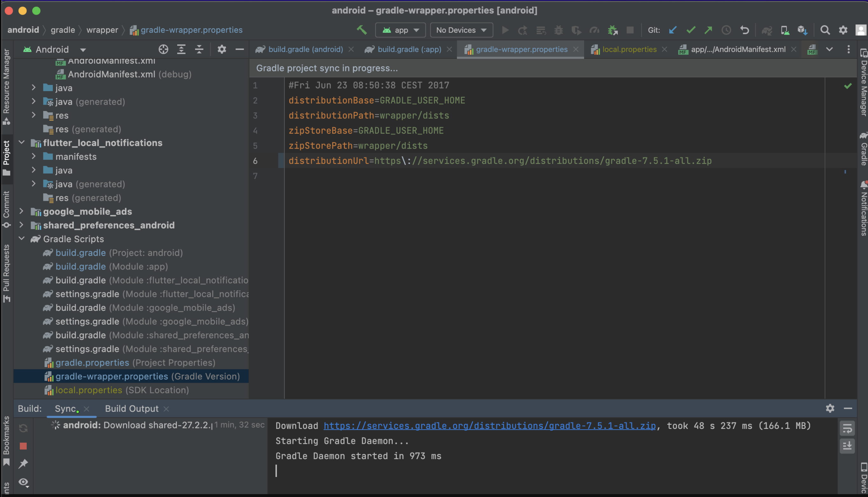Click the Git update project arrow
The height and width of the screenshot is (497, 868).
pos(673,30)
